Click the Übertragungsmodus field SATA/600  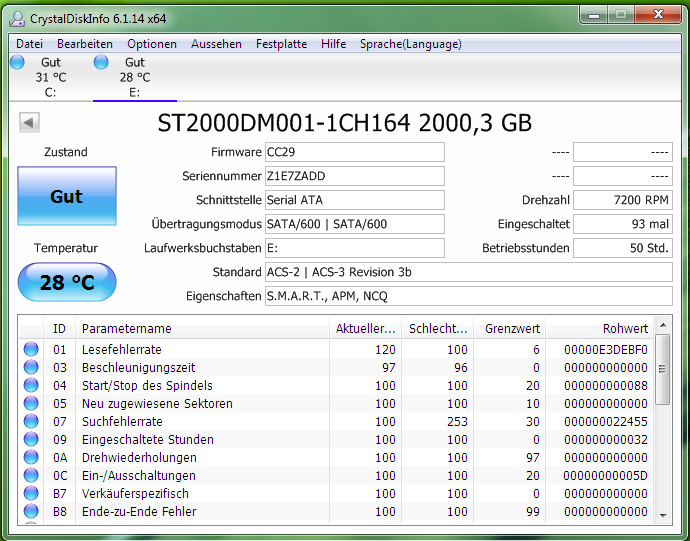click(355, 224)
